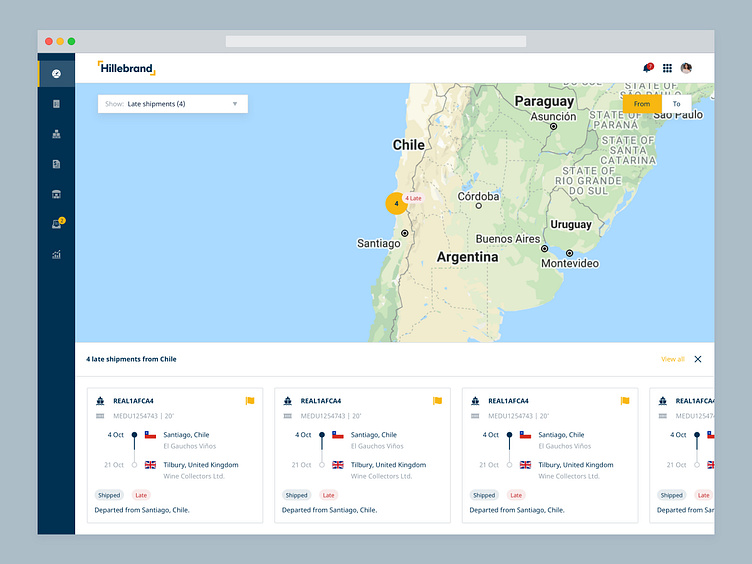Select the From map toggle
The height and width of the screenshot is (564, 752).
tap(642, 104)
